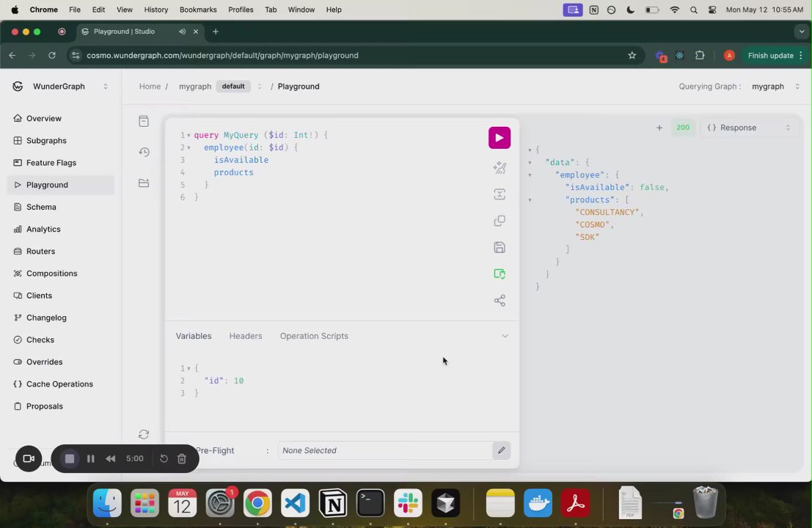Fold the variables JSON object
Screen dimensions: 812x528
tap(189, 368)
